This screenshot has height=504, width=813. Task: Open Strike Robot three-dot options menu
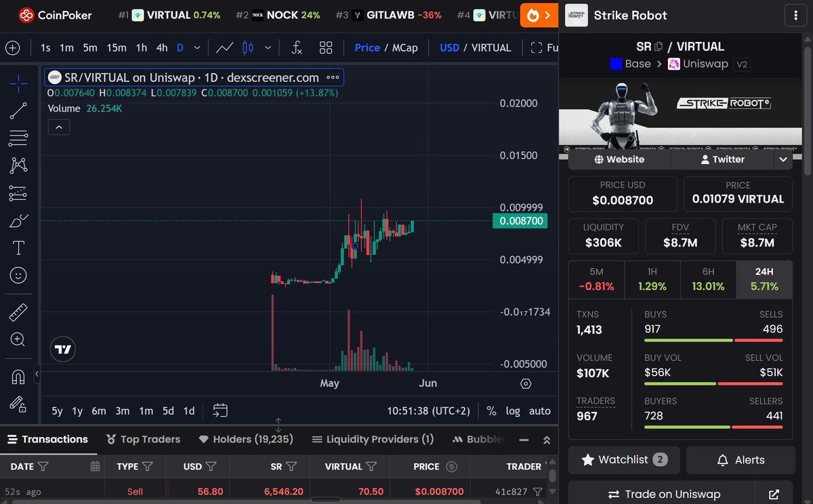pyautogui.click(x=794, y=15)
